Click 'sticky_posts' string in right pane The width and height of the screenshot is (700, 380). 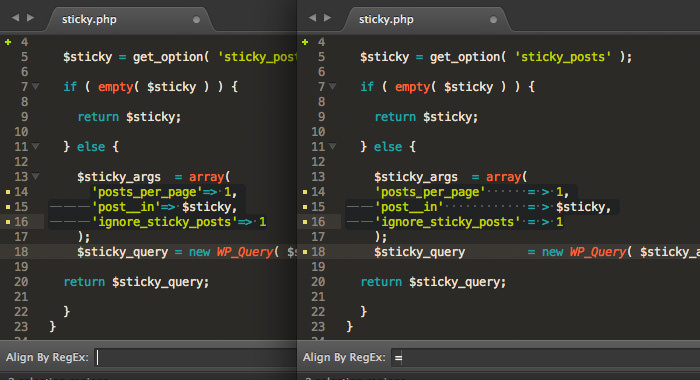(562, 57)
